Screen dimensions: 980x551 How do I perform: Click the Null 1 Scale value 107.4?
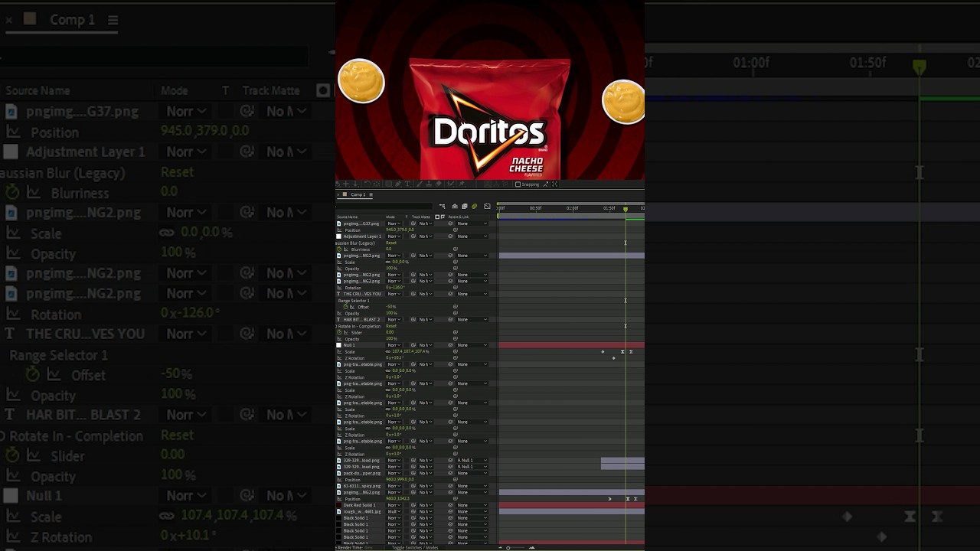397,352
